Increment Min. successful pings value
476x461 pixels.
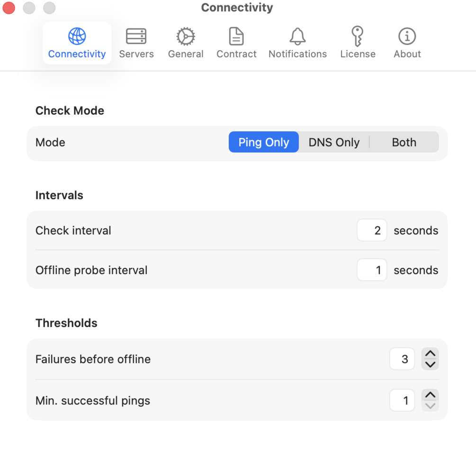coord(430,395)
